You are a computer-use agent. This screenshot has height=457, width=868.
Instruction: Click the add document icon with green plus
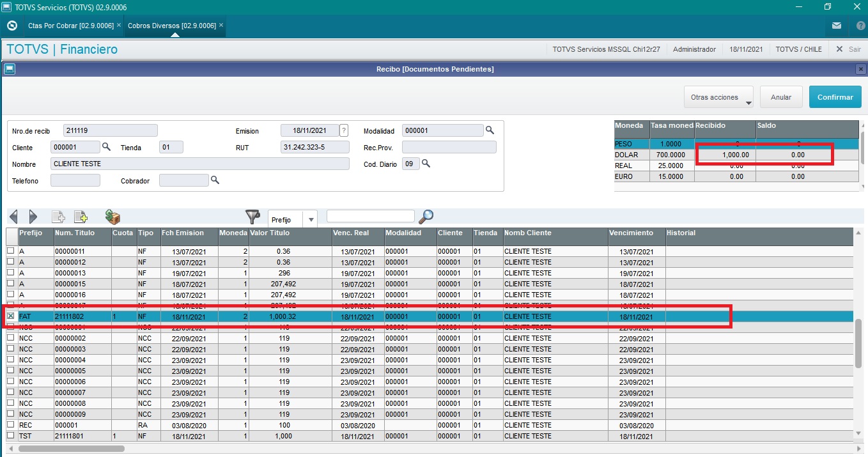81,217
